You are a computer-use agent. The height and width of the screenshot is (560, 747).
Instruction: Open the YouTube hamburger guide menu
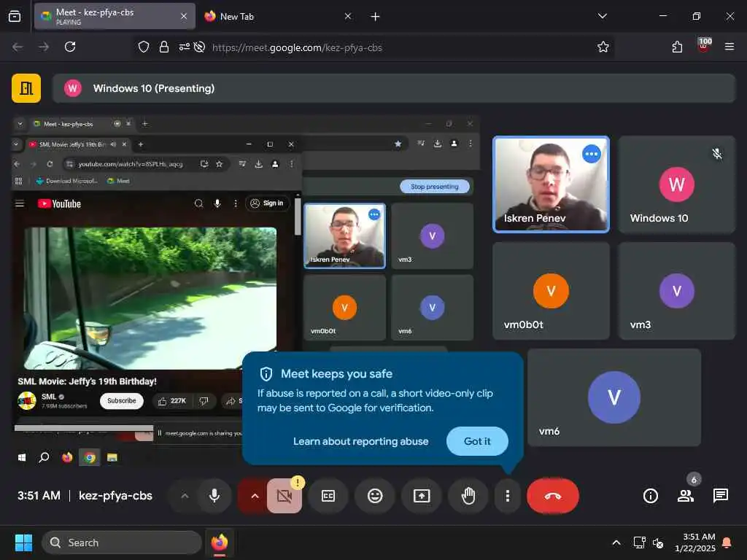pyautogui.click(x=20, y=204)
